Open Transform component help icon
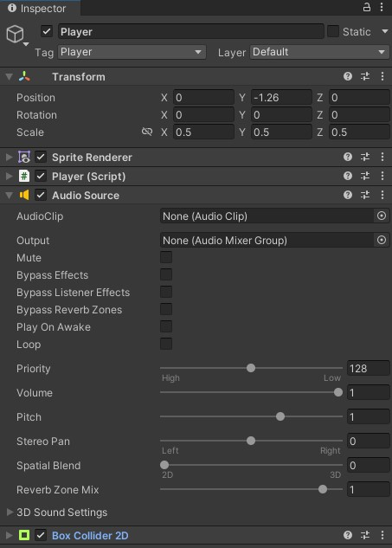The width and height of the screenshot is (392, 548). (x=348, y=76)
